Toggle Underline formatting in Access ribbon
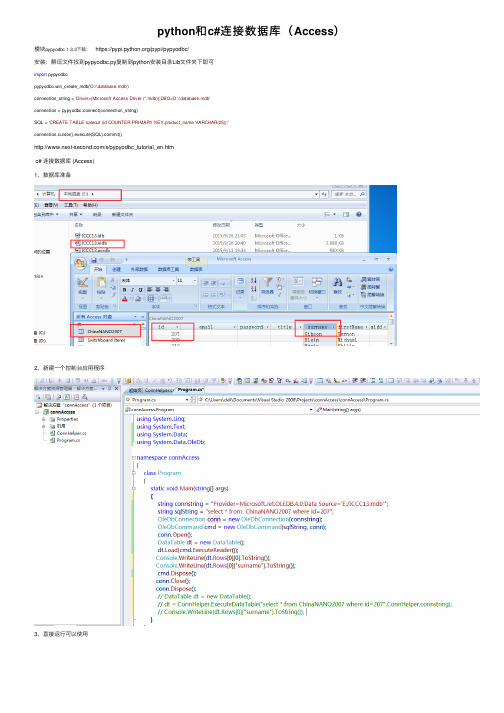Image resolution: width=504 pixels, height=713 pixels. click(x=141, y=290)
